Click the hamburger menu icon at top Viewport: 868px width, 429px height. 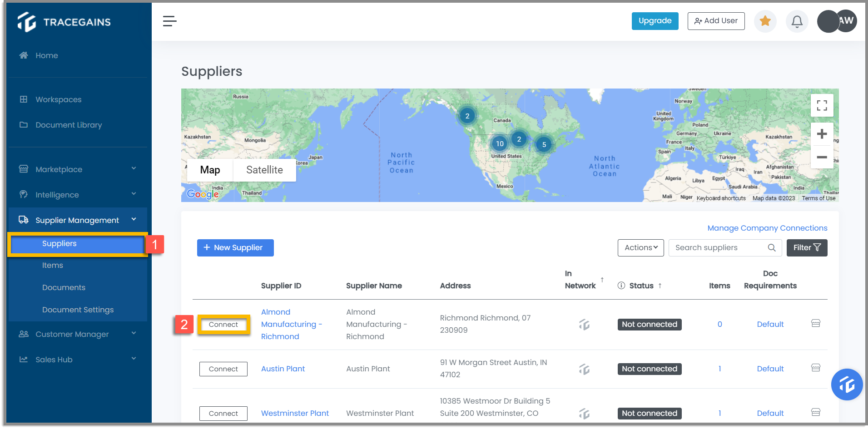170,21
